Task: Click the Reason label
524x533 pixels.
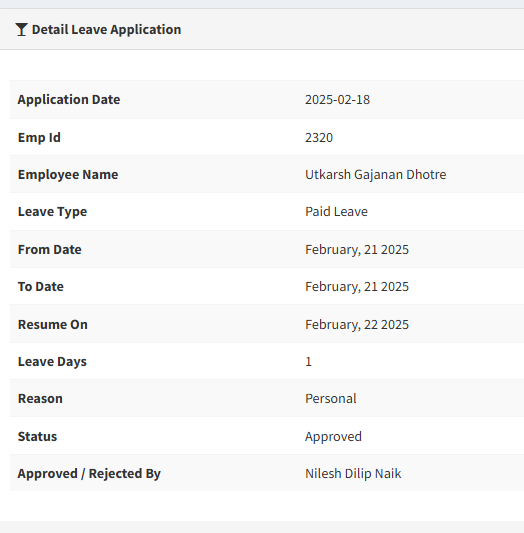Action: 40,398
